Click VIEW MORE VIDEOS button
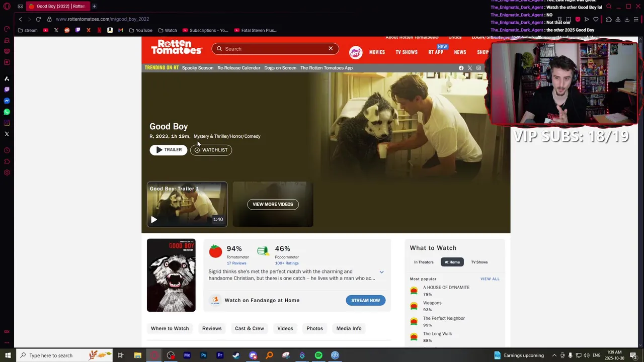The width and height of the screenshot is (644, 362). click(273, 204)
